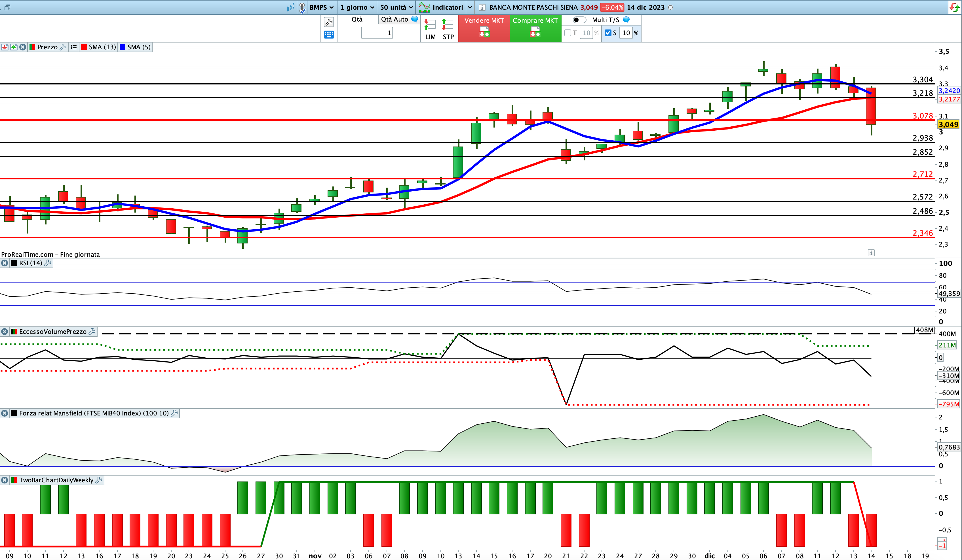
Task: Open the '1 giorno' timeframe dropdown
Action: (357, 7)
